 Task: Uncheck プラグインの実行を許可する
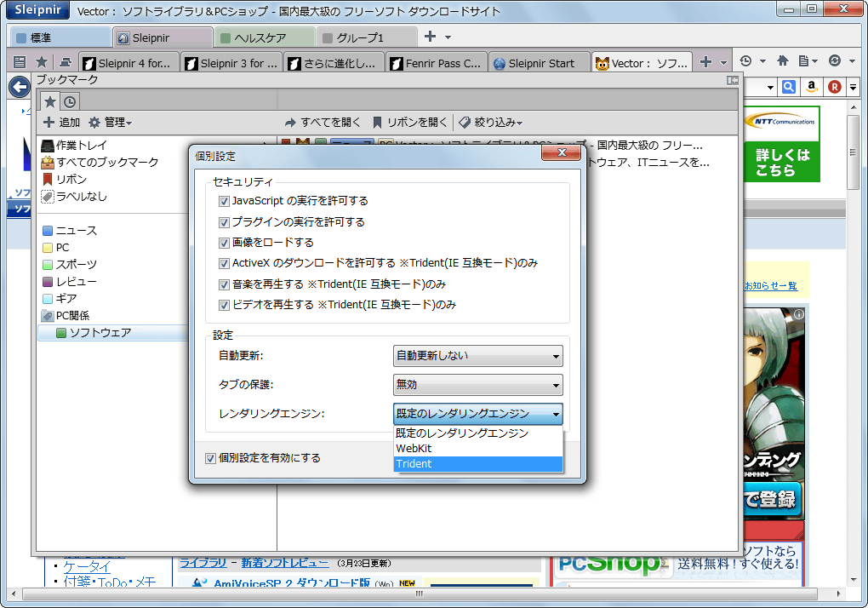click(x=224, y=222)
